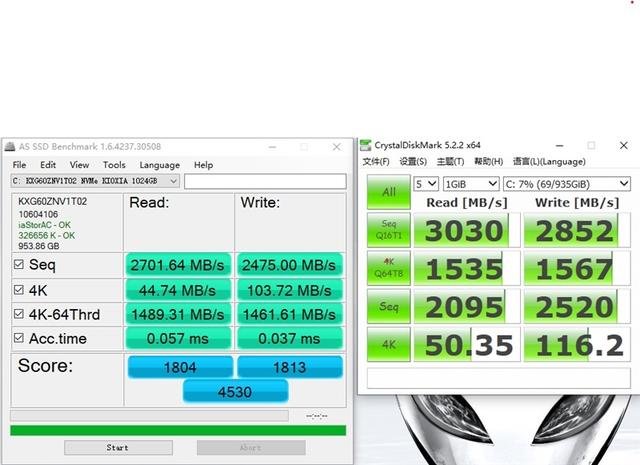Click the 4K write result 103.72 MB/s
Image resolution: width=640 pixels, height=465 pixels.
(x=289, y=290)
